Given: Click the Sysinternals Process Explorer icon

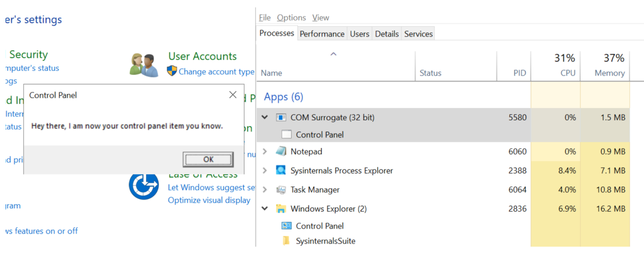Looking at the screenshot, I should tap(281, 171).
